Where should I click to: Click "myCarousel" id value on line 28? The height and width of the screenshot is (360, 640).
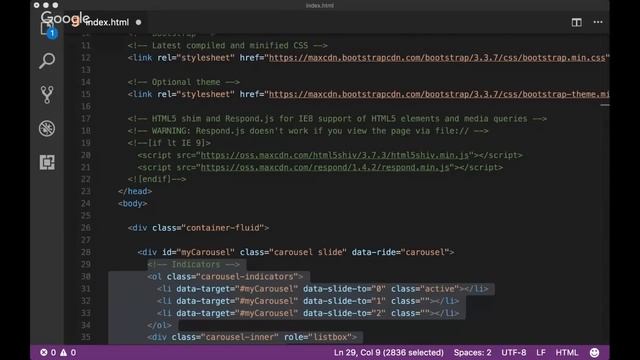205,252
